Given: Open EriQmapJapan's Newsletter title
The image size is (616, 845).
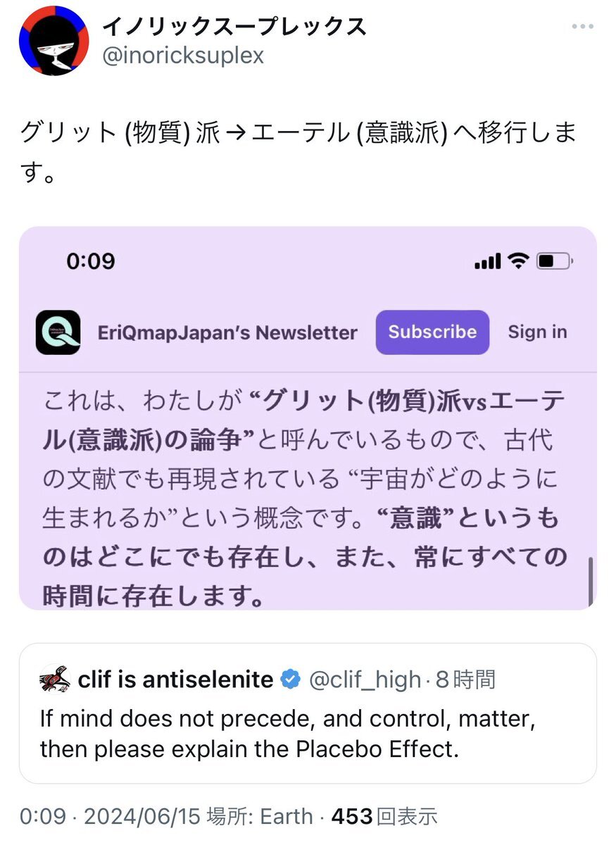Looking at the screenshot, I should pos(227,332).
